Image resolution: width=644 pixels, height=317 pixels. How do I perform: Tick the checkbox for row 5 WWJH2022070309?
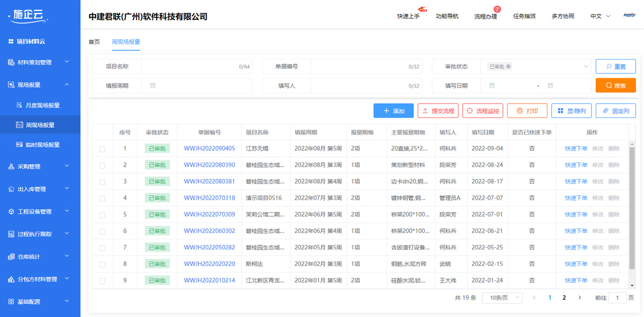[103, 215]
